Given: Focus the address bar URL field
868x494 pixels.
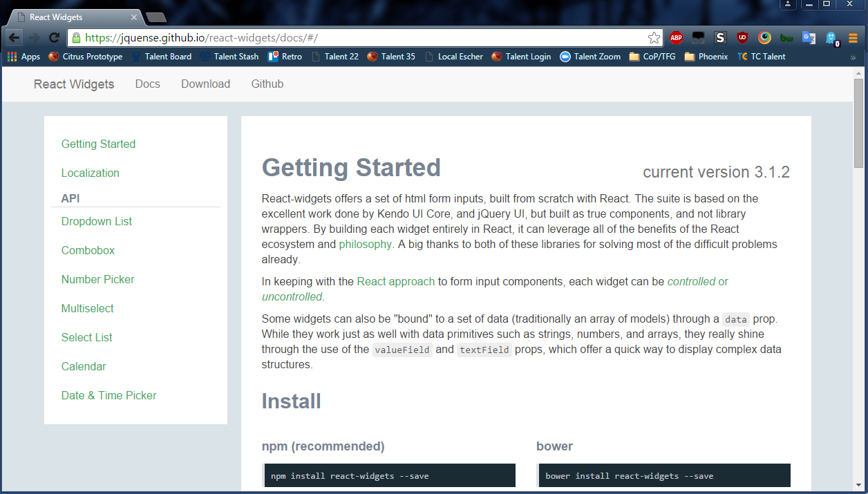Looking at the screenshot, I should [366, 38].
